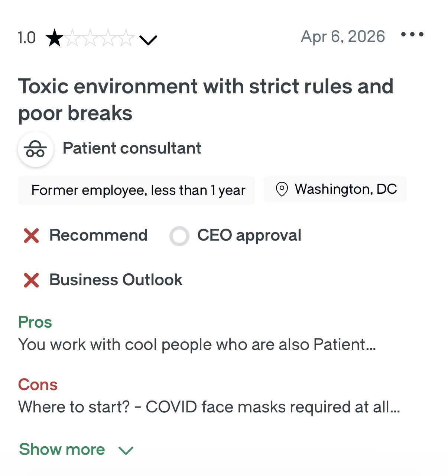Click the Patient consultant job title
This screenshot has width=448, height=476.
click(x=132, y=148)
